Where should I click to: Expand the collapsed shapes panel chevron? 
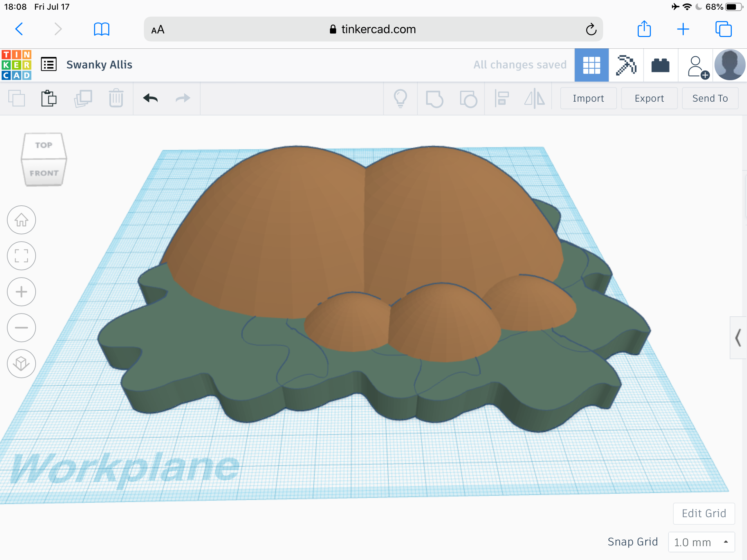click(x=738, y=338)
